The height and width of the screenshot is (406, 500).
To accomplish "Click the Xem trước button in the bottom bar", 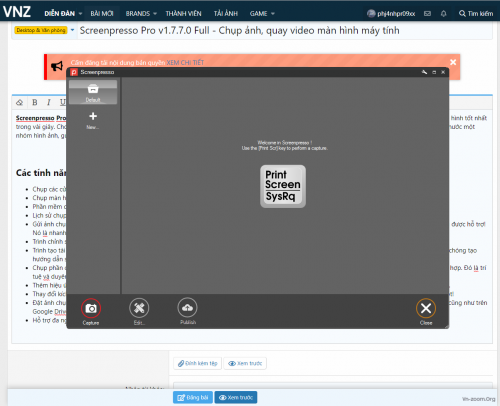I will pyautogui.click(x=236, y=397).
